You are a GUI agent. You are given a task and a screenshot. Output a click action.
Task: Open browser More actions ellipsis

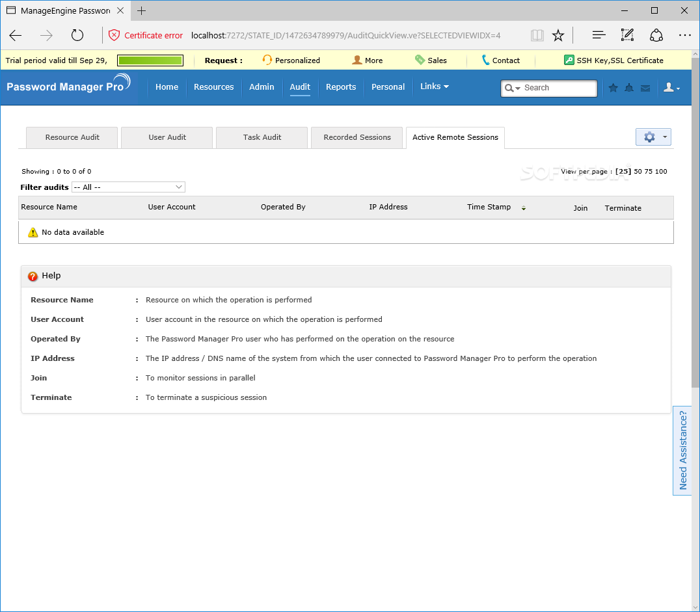(x=684, y=35)
